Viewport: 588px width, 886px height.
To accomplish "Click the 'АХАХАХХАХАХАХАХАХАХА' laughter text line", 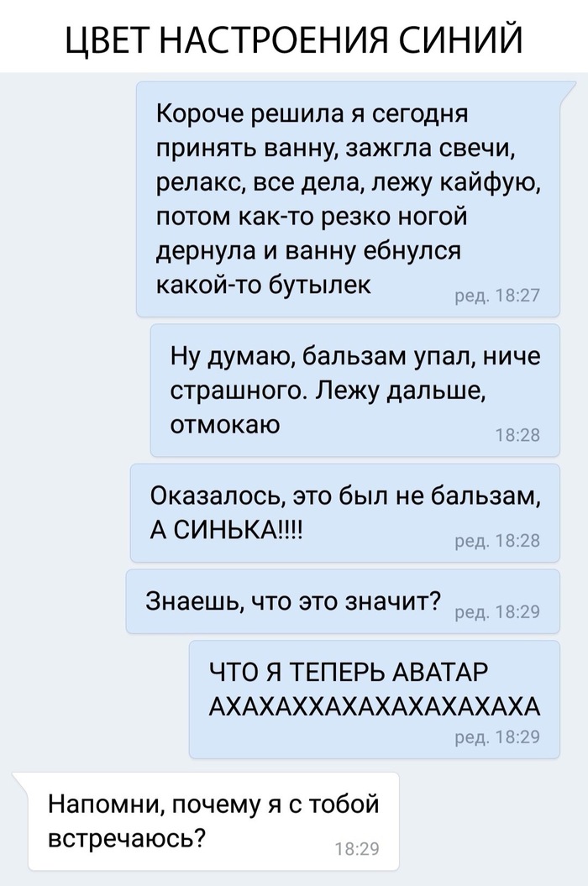I will pos(375,707).
